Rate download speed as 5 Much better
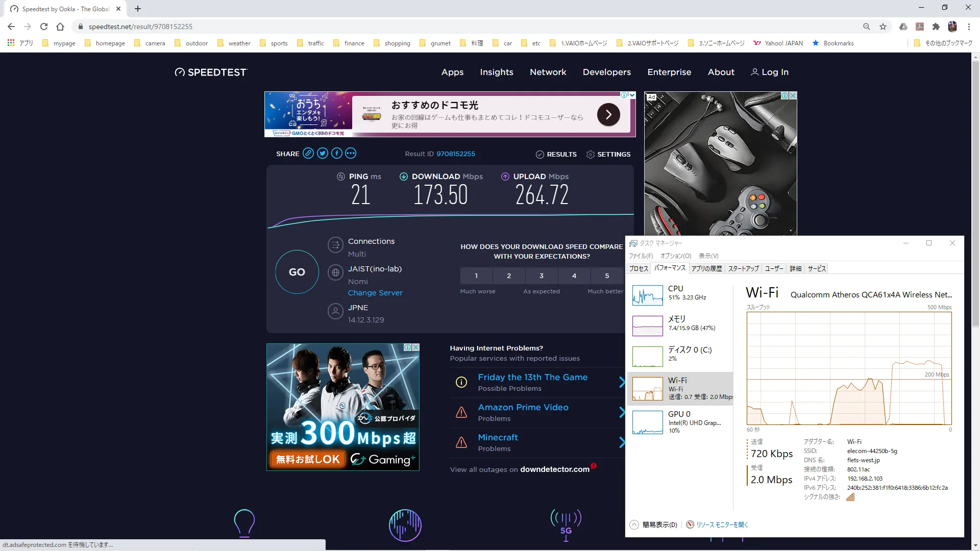 (x=607, y=275)
